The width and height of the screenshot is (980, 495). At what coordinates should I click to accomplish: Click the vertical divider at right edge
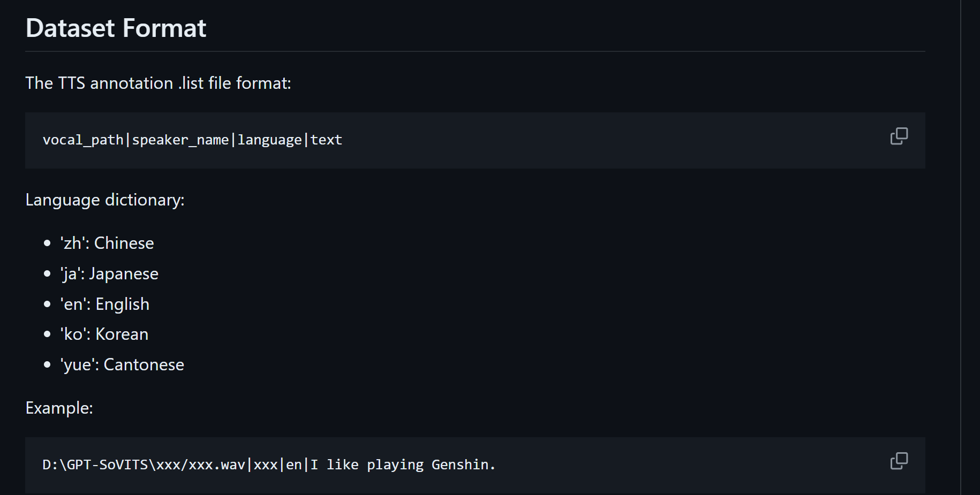point(961,247)
